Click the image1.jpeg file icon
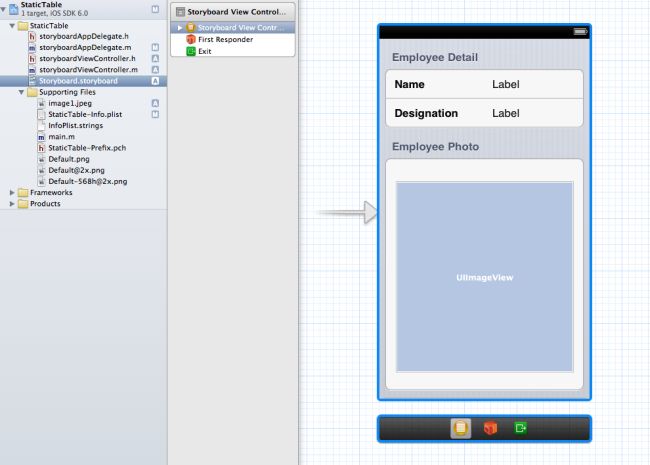This screenshot has height=465, width=650. [41, 103]
